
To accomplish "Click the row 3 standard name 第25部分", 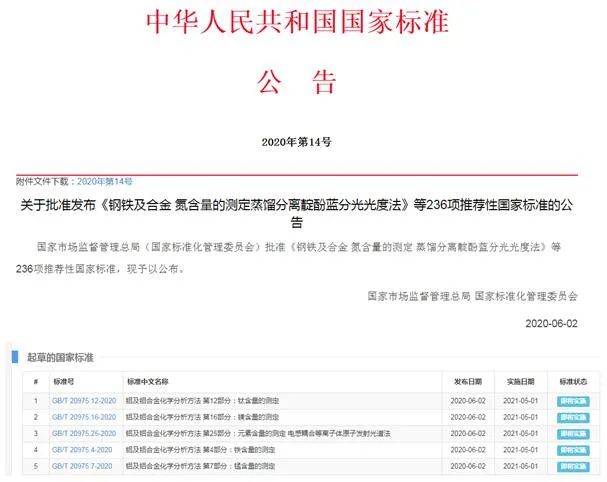I will click(240, 433).
